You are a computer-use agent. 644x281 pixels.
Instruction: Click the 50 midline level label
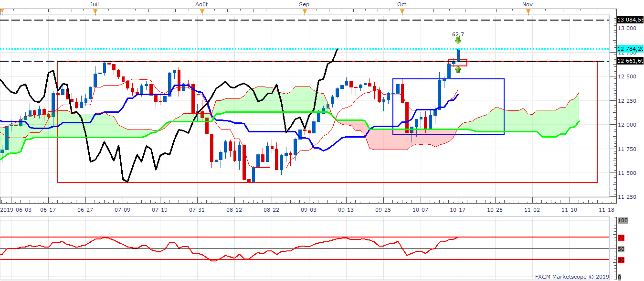pyautogui.click(x=621, y=249)
